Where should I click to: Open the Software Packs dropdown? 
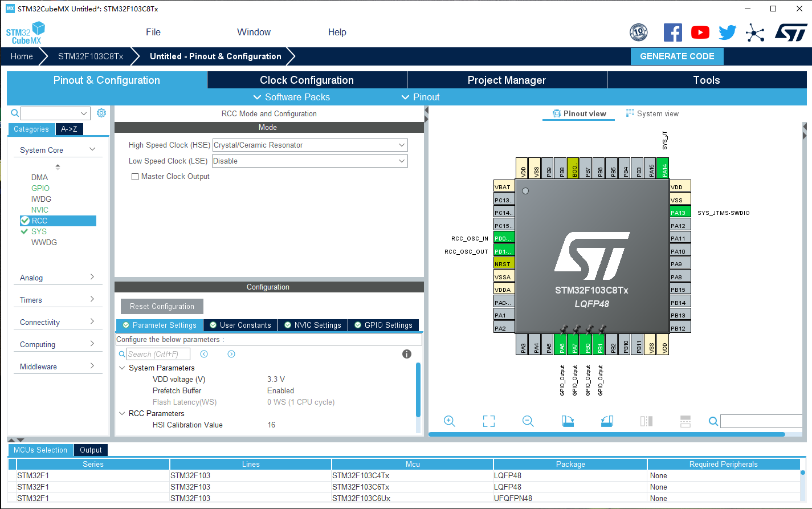tap(291, 97)
